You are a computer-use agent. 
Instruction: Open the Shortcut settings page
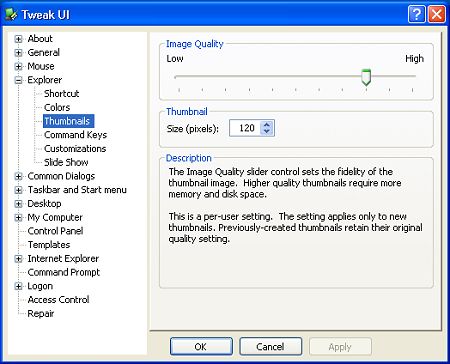[x=62, y=94]
